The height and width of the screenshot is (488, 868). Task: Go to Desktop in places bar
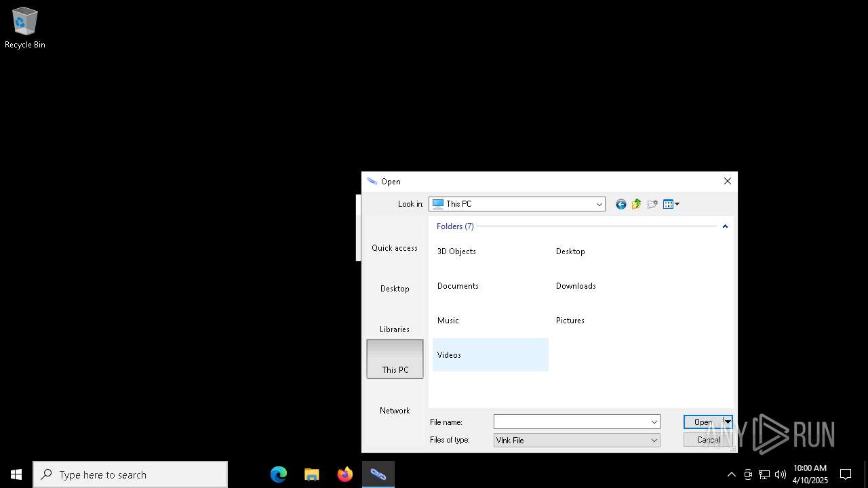[x=395, y=278]
